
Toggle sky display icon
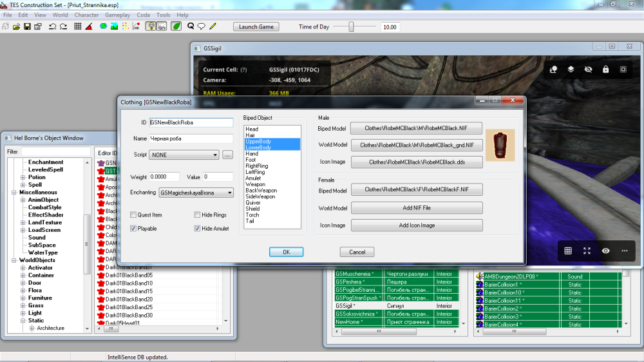(x=162, y=26)
